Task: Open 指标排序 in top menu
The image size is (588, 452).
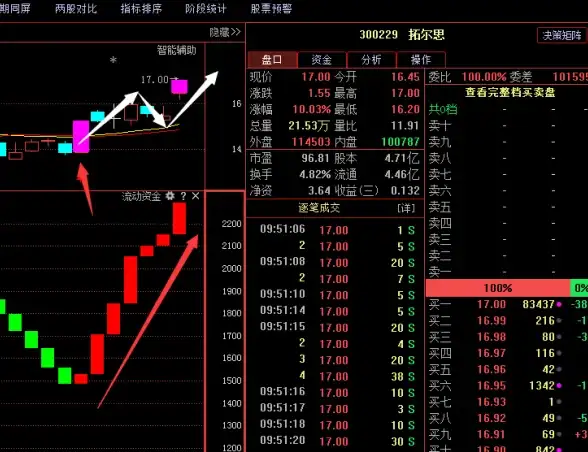Action: pyautogui.click(x=141, y=9)
